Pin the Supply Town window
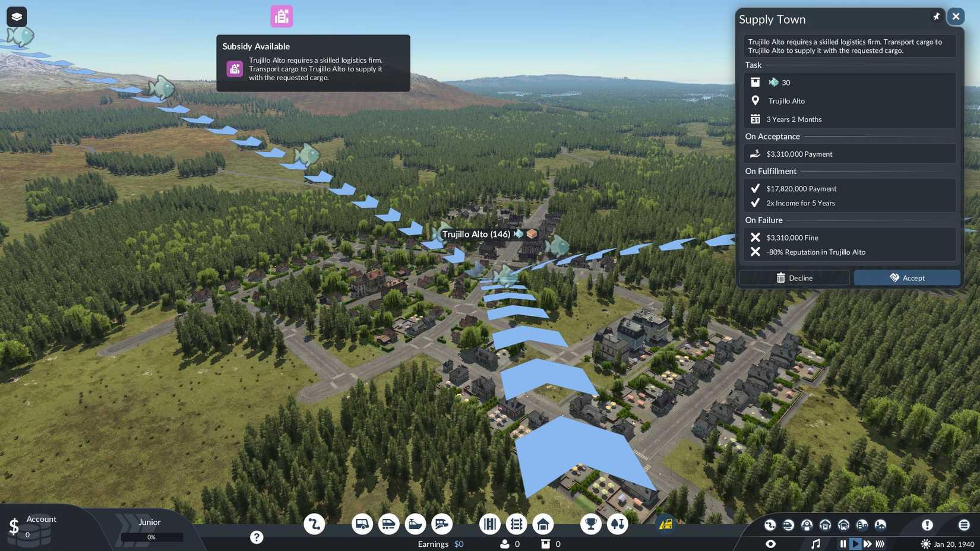Screen dimensions: 980x551 click(936, 17)
